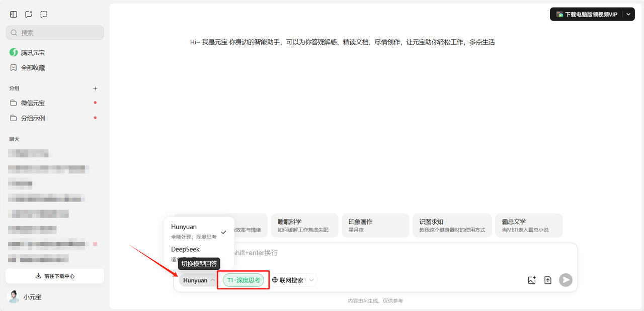Open the 分组示例 group folder
Viewport: 644px width, 311px height.
pos(55,118)
